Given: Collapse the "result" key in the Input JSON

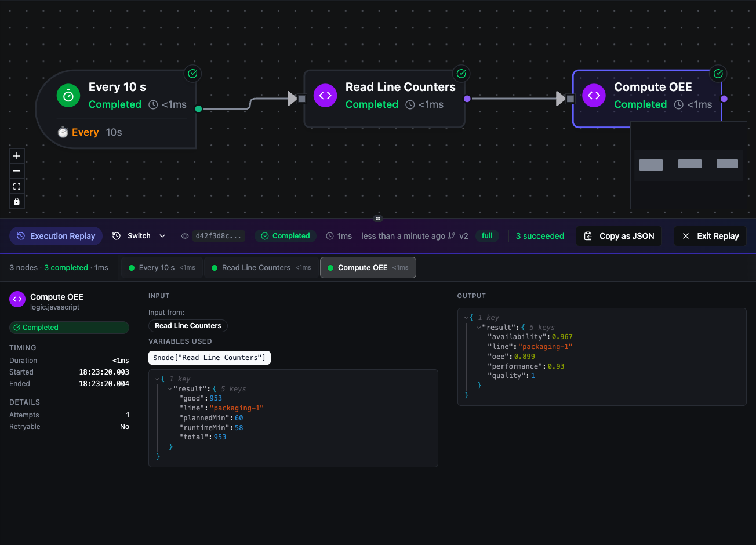Looking at the screenshot, I should [x=169, y=389].
